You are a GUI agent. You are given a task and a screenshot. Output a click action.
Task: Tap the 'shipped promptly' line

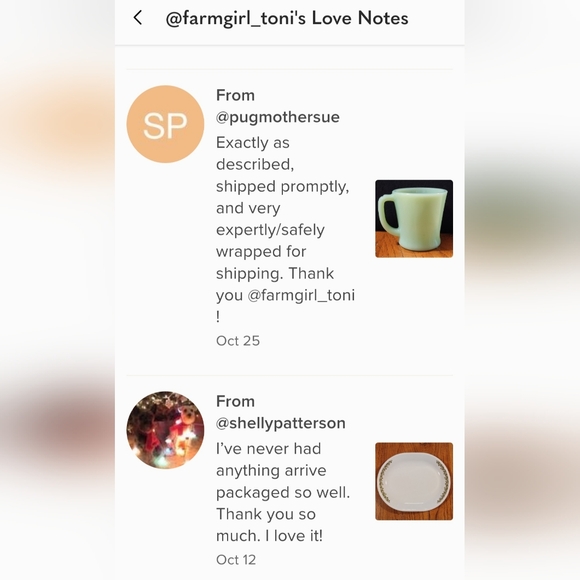click(283, 186)
